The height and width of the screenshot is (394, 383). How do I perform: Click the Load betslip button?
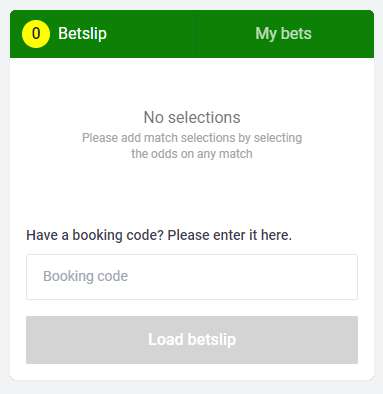pos(192,340)
